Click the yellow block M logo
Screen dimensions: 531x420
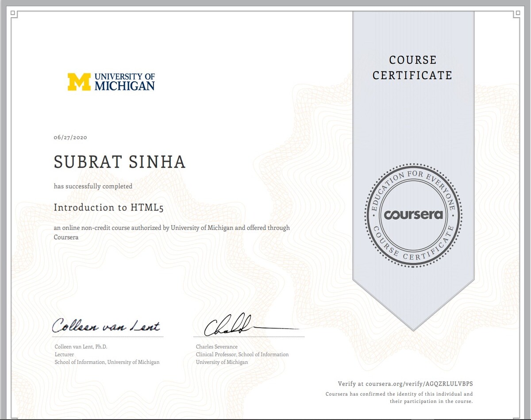pyautogui.click(x=79, y=82)
